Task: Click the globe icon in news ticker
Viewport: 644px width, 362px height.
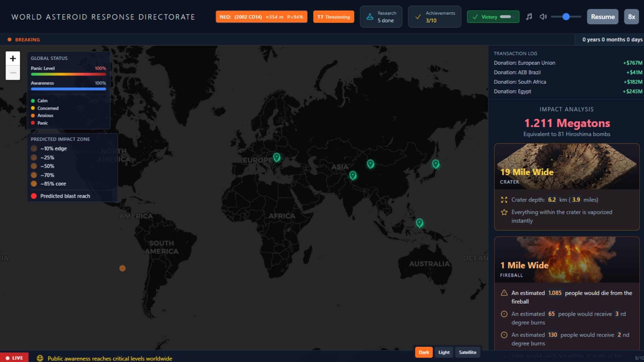Action: click(40, 358)
